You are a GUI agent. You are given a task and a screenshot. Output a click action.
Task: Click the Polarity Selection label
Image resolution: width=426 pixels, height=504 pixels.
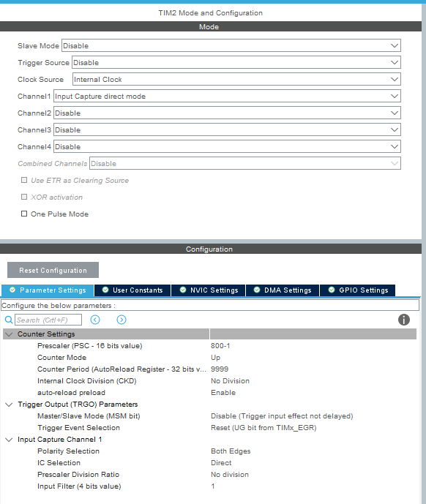point(68,451)
